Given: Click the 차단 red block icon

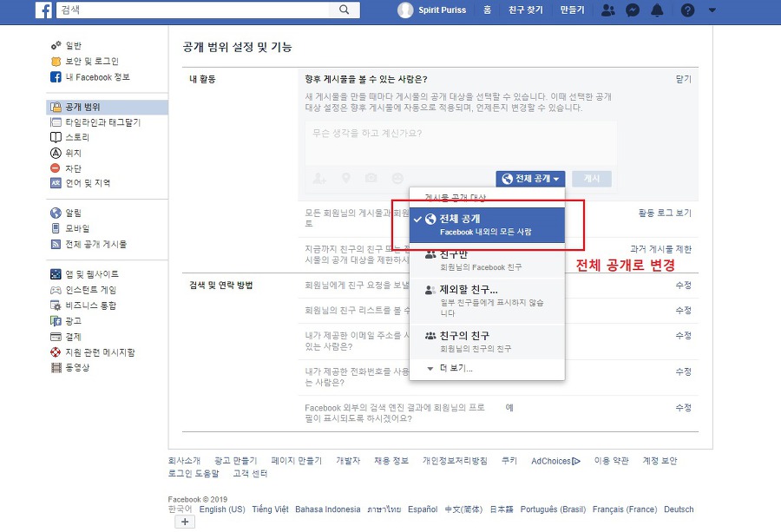Looking at the screenshot, I should (x=56, y=168).
